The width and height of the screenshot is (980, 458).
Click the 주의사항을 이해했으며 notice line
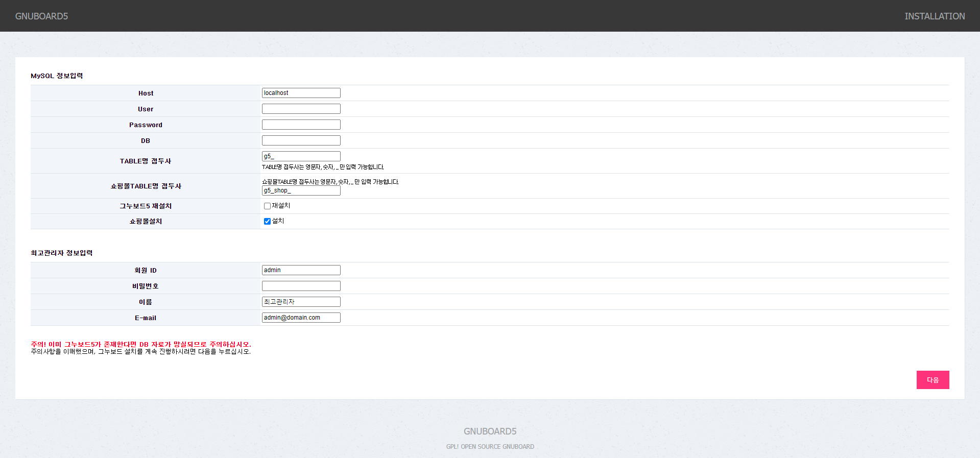141,351
